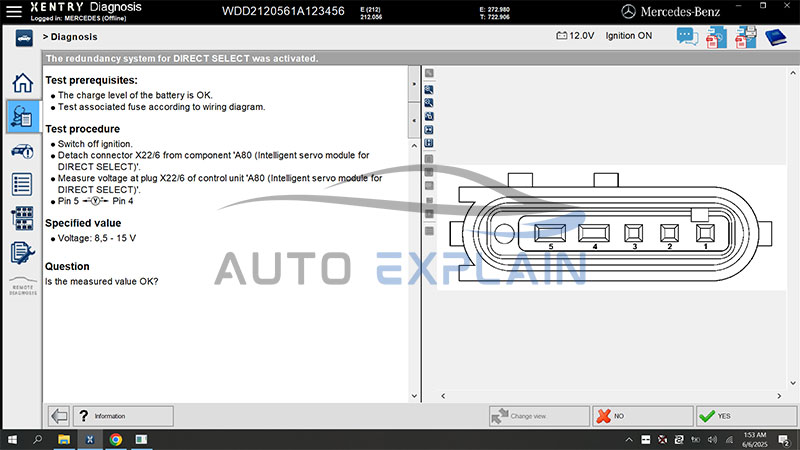Click the Ignition ON status text
This screenshot has height=450, width=800.
pos(629,36)
